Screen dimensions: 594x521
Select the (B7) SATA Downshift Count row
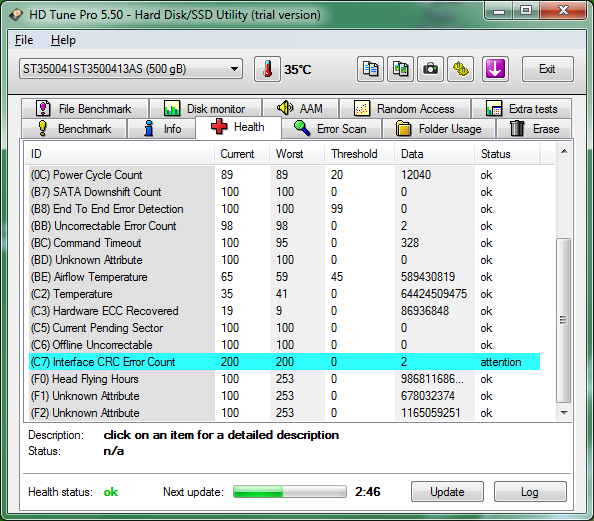pos(284,192)
